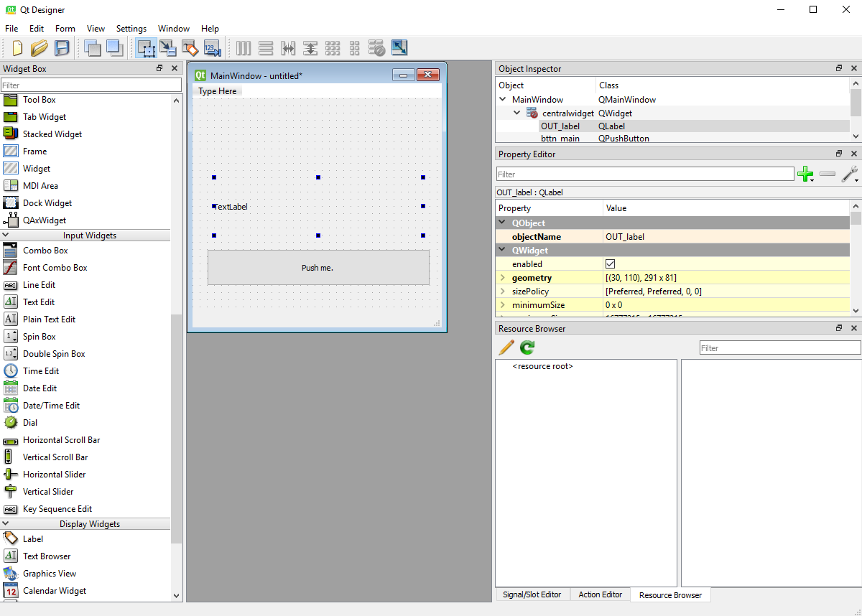Open the File menu

(x=11, y=29)
